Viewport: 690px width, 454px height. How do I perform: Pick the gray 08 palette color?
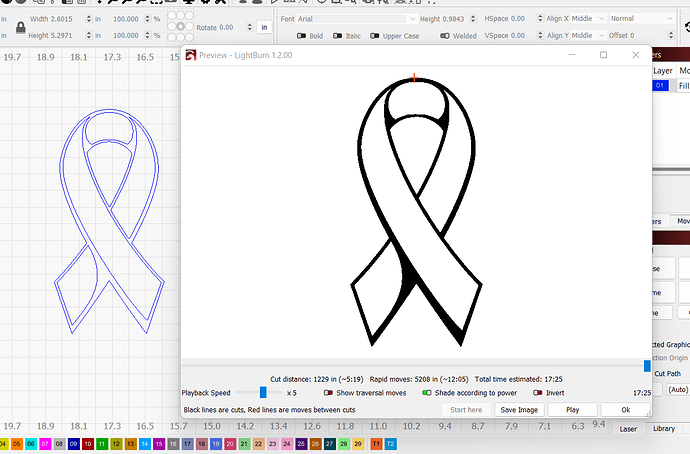pyautogui.click(x=59, y=444)
